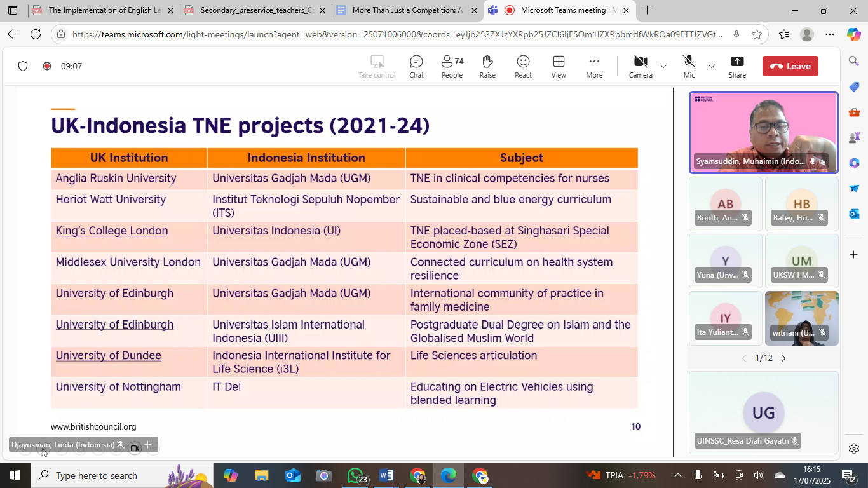The height and width of the screenshot is (488, 868).
Task: Click the King's College London link
Action: pyautogui.click(x=112, y=231)
